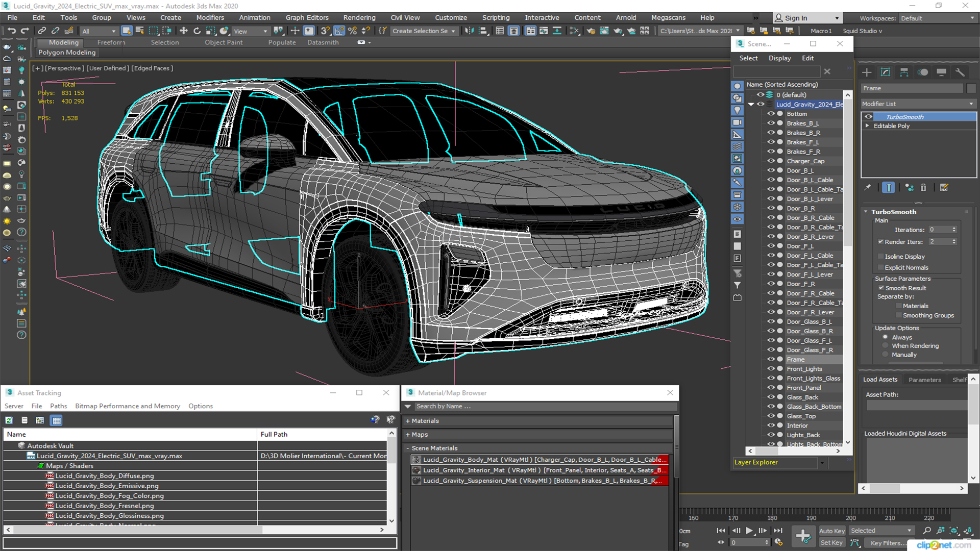Activate the Select Object tool
The height and width of the screenshot is (551, 980).
tap(127, 31)
